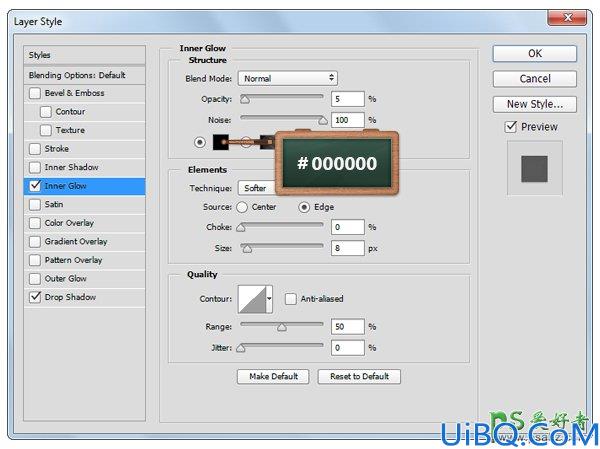Open the Blend Mode dropdown
The width and height of the screenshot is (600, 449).
[x=288, y=78]
